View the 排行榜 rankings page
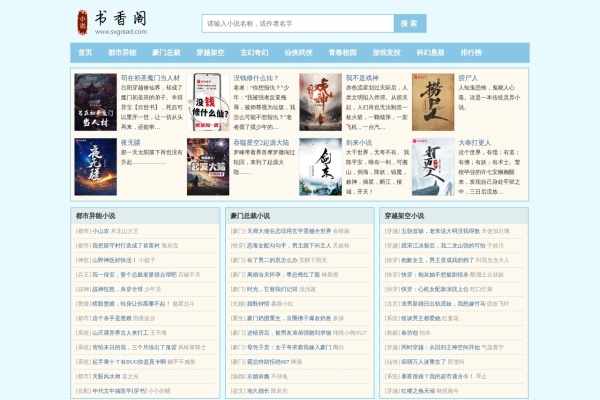Image resolution: width=600 pixels, height=400 pixels. (471, 52)
